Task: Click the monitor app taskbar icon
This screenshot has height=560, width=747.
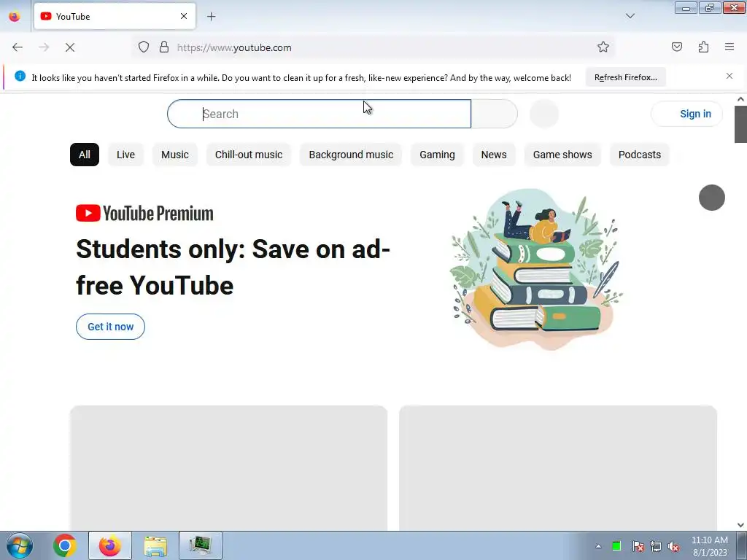Action: tap(201, 545)
